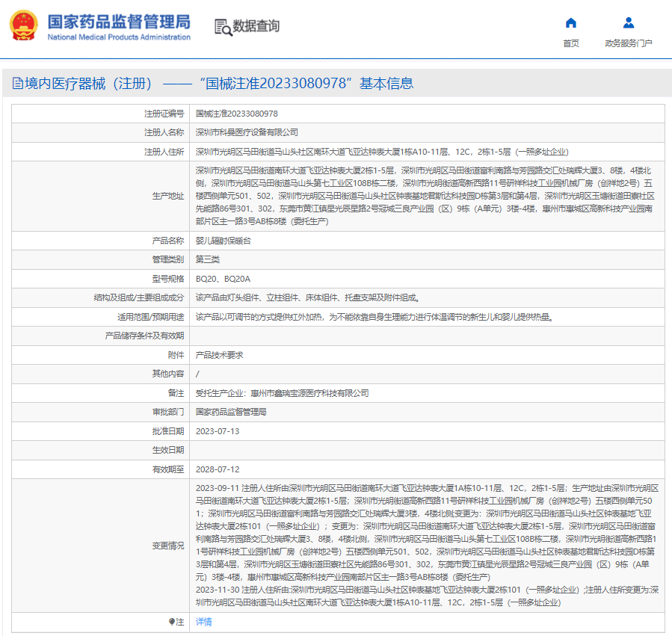The height and width of the screenshot is (636, 672).
Task: Select the 备注 row label
Action: (x=176, y=393)
